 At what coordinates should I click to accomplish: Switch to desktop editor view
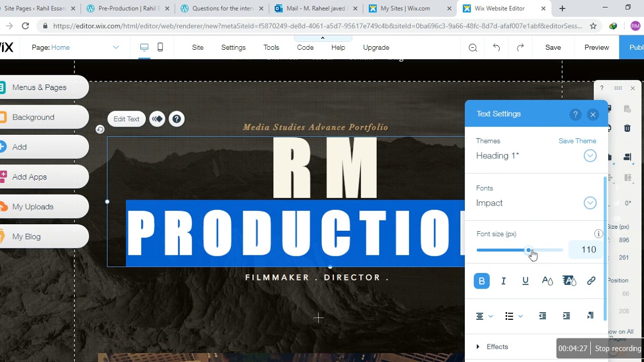(144, 47)
